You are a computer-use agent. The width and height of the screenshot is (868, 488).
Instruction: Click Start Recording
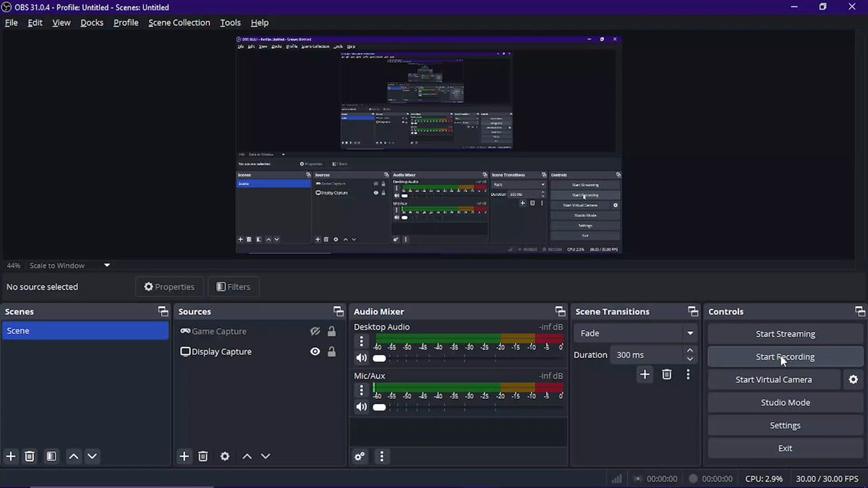pos(785,356)
